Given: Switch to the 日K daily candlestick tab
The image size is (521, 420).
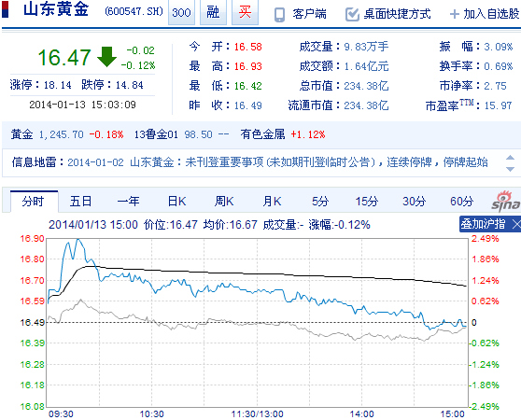Looking at the screenshot, I should coord(176,202).
